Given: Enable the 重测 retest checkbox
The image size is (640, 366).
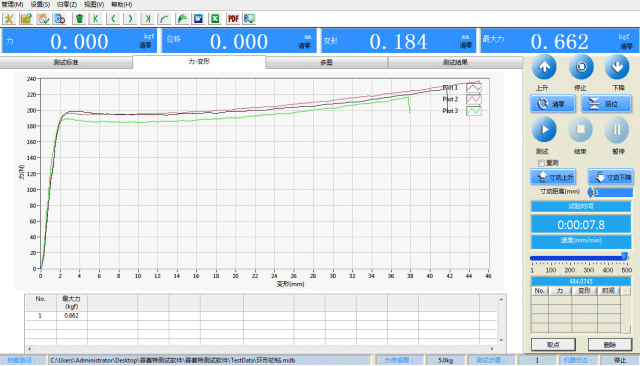Looking at the screenshot, I should [x=541, y=163].
